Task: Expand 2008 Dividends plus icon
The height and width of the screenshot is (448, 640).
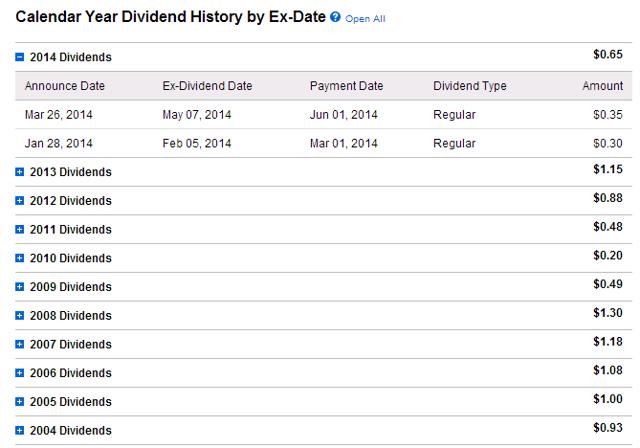Action: point(20,315)
